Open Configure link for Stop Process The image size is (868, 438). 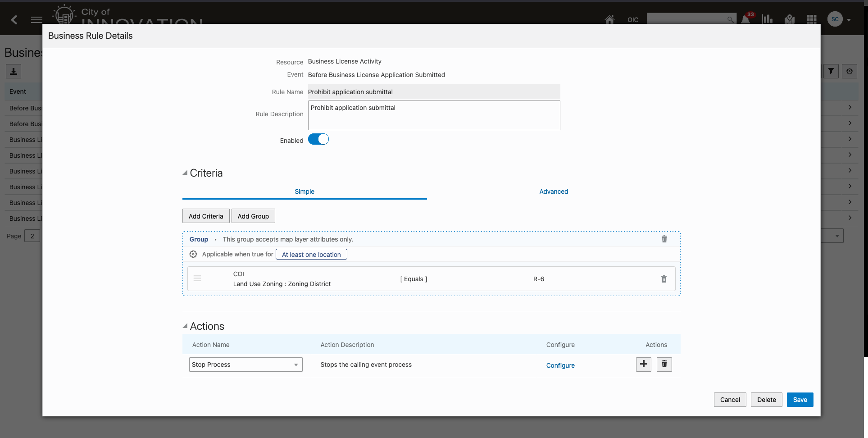click(560, 365)
